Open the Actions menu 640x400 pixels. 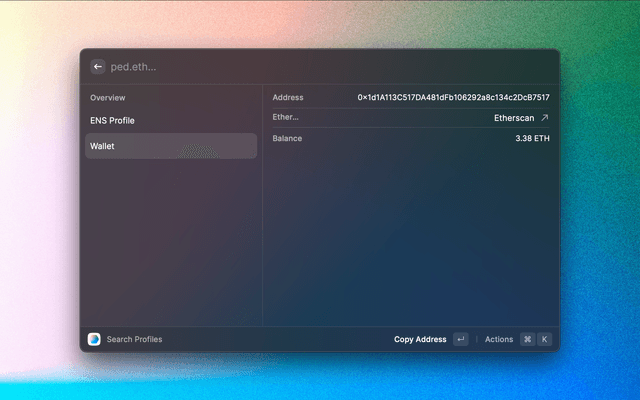click(499, 339)
